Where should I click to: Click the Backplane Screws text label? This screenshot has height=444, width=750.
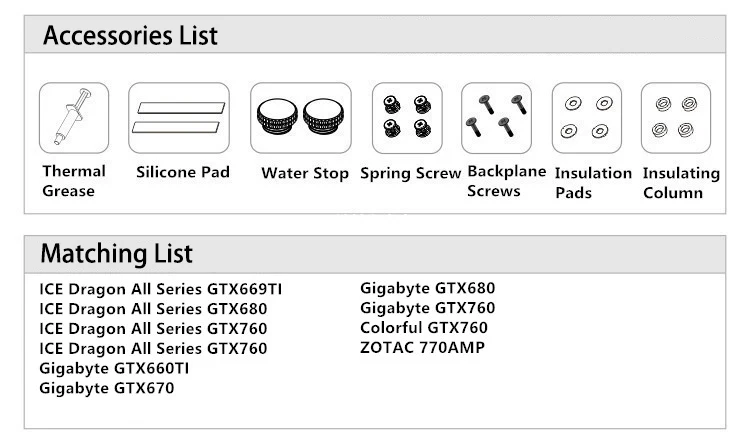click(507, 181)
